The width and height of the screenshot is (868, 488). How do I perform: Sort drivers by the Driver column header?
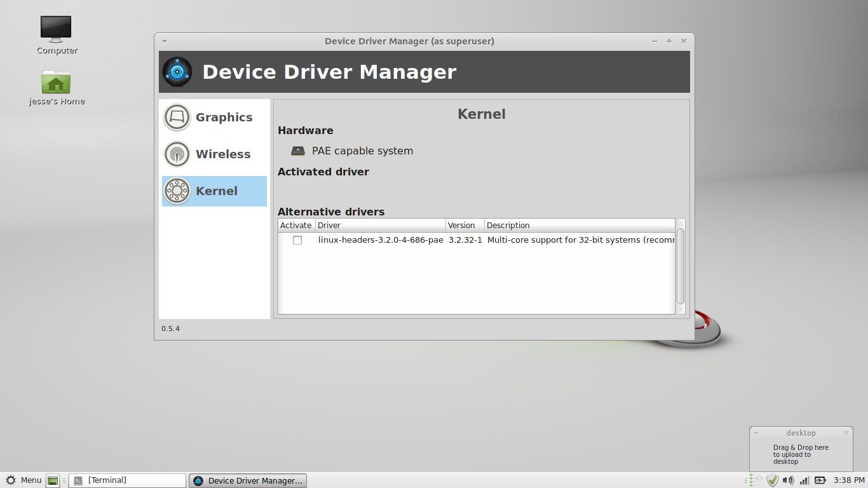(x=380, y=226)
